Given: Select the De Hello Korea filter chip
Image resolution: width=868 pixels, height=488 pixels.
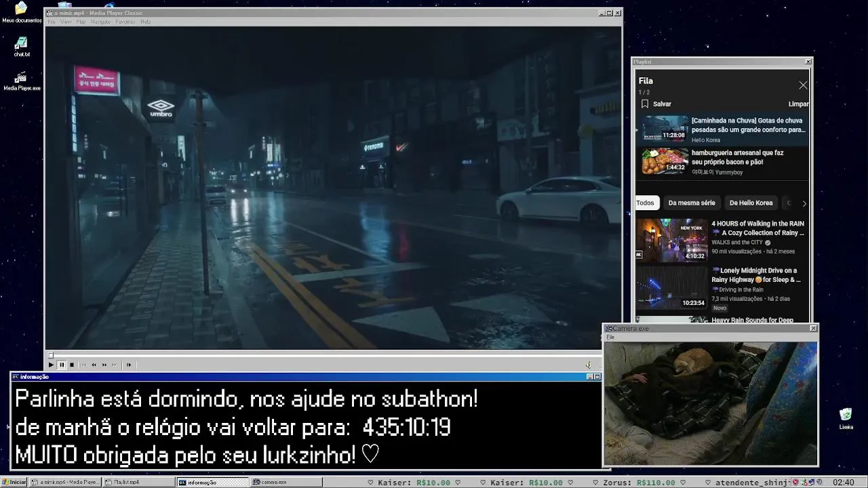Looking at the screenshot, I should [751, 203].
